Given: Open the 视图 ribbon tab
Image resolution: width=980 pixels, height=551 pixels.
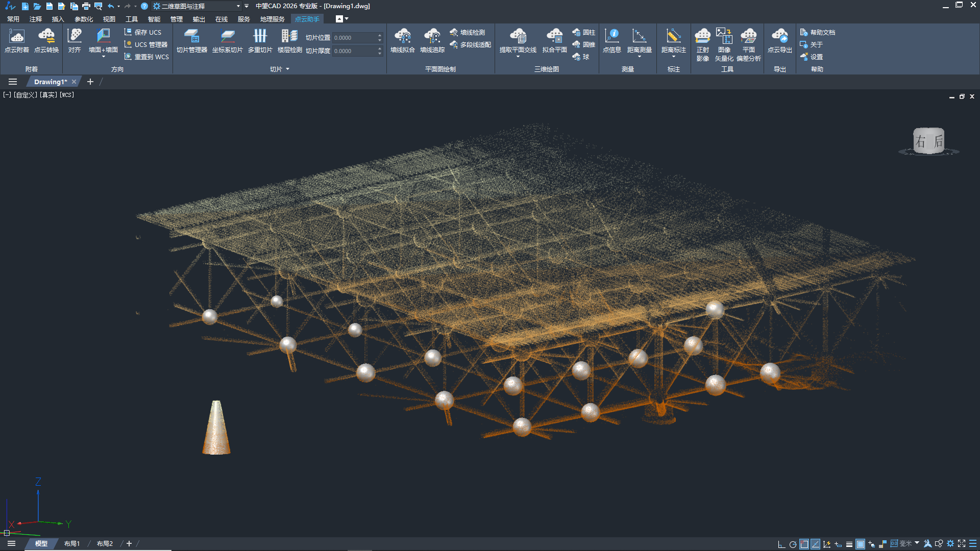Looking at the screenshot, I should click(109, 19).
